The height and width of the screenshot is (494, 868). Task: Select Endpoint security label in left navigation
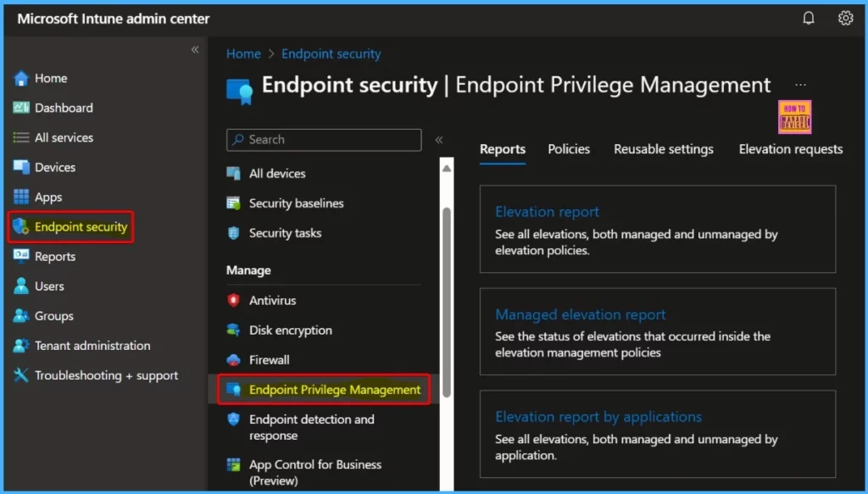pyautogui.click(x=81, y=227)
